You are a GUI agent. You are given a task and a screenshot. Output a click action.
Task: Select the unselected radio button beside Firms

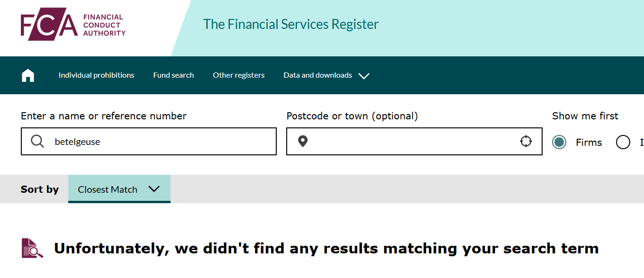point(623,142)
